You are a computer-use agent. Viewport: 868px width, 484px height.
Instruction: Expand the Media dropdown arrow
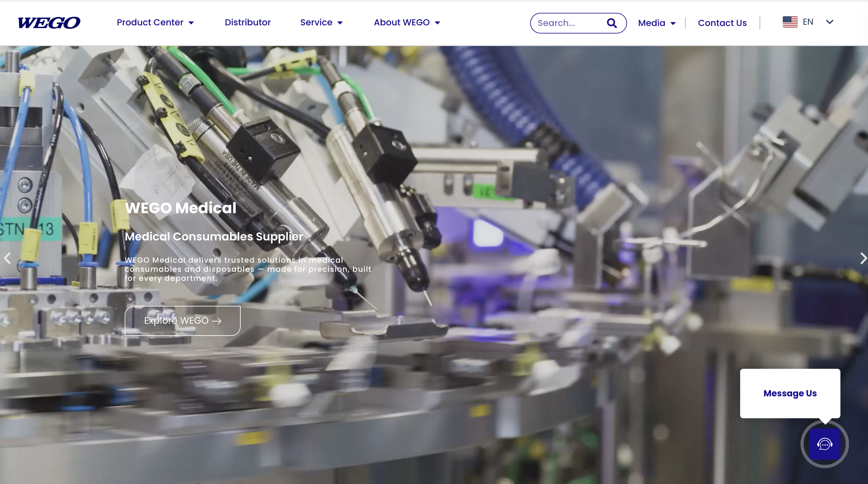(673, 23)
